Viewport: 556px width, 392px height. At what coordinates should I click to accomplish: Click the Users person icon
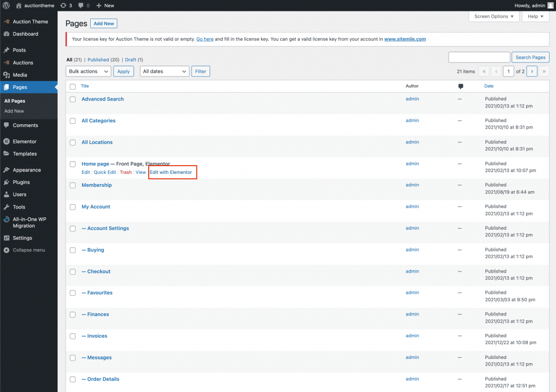click(7, 194)
